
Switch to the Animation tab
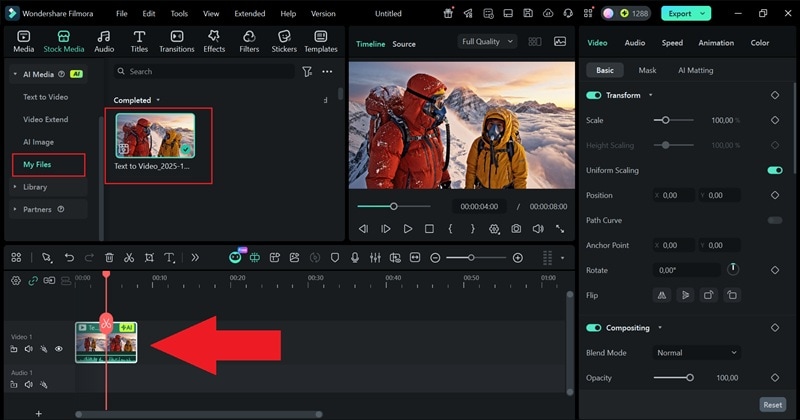[x=716, y=43]
